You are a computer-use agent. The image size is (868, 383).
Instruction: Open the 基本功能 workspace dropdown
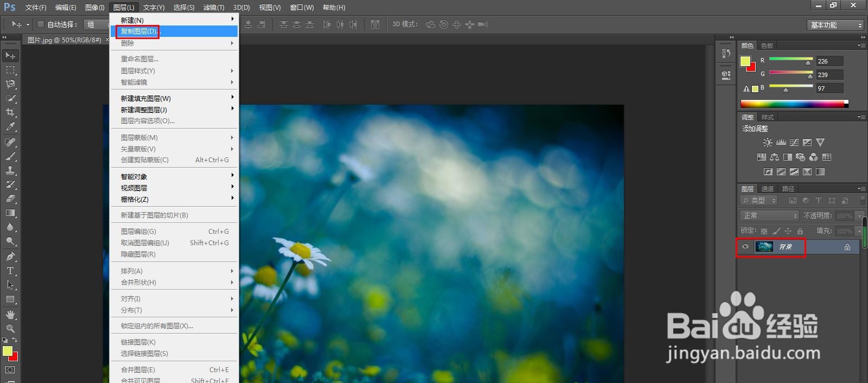[x=835, y=25]
